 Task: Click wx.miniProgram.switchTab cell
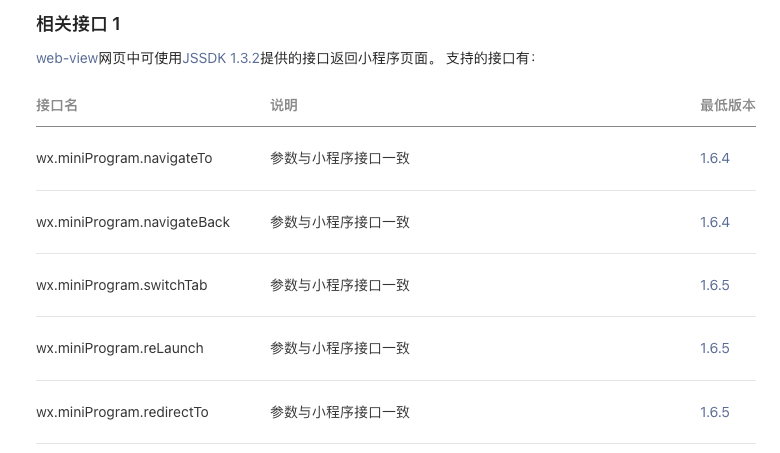pos(121,285)
